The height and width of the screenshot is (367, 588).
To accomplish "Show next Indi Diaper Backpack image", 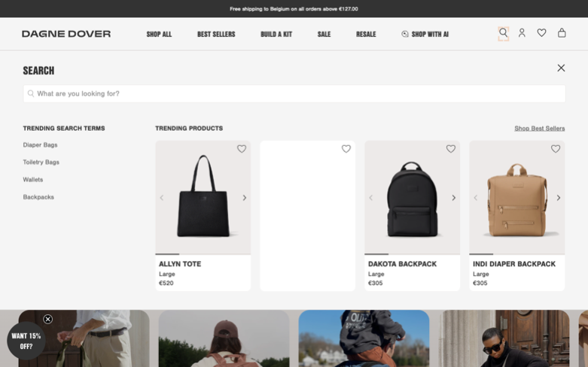I will 559,198.
